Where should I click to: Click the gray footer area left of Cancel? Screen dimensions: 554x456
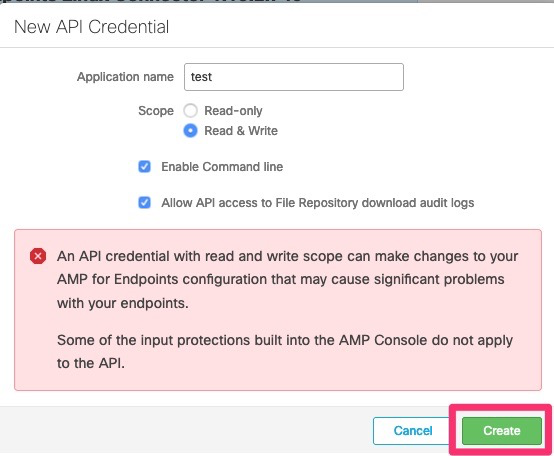(x=184, y=430)
